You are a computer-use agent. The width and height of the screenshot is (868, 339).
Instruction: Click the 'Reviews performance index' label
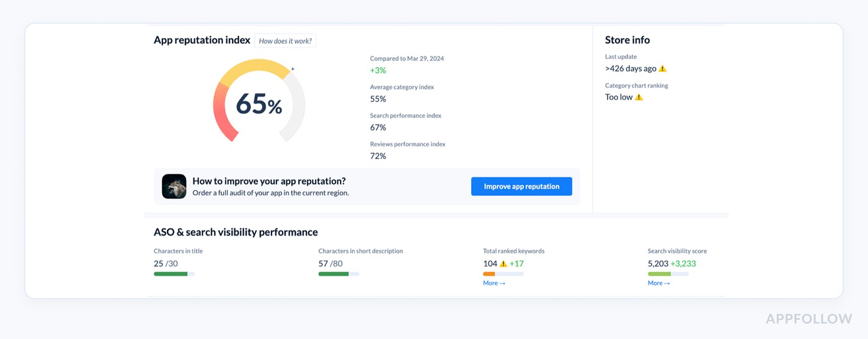click(x=407, y=144)
